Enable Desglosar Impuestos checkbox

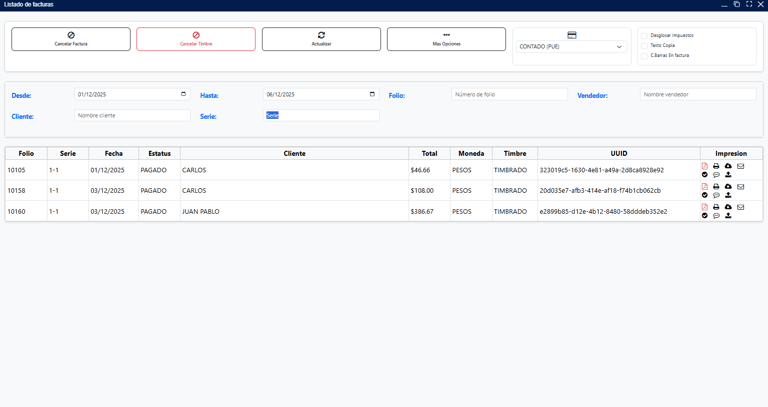click(645, 36)
